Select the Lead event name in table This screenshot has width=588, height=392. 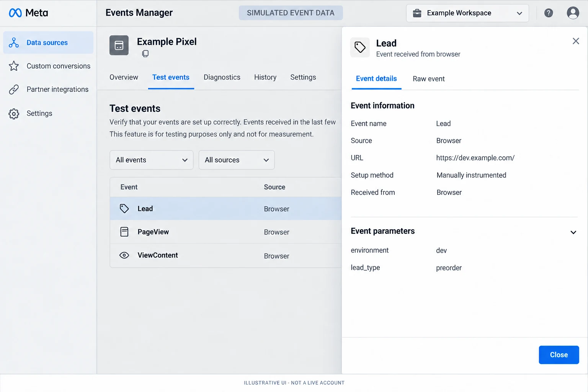point(145,209)
